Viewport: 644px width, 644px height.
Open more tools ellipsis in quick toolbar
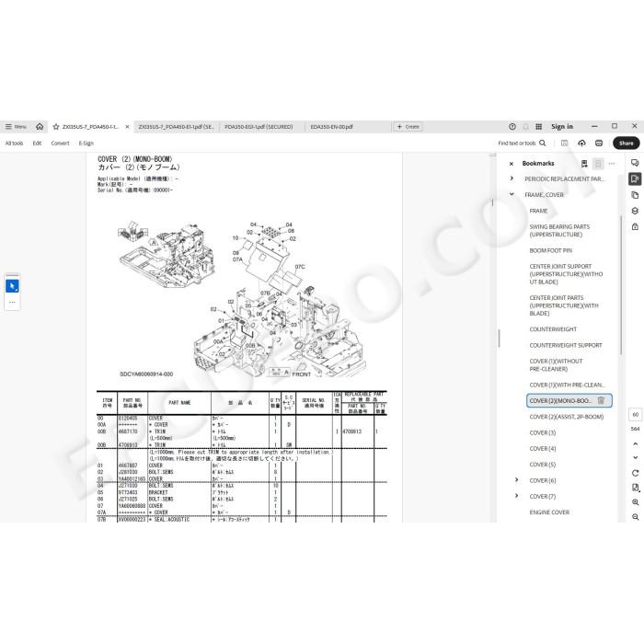[x=12, y=303]
